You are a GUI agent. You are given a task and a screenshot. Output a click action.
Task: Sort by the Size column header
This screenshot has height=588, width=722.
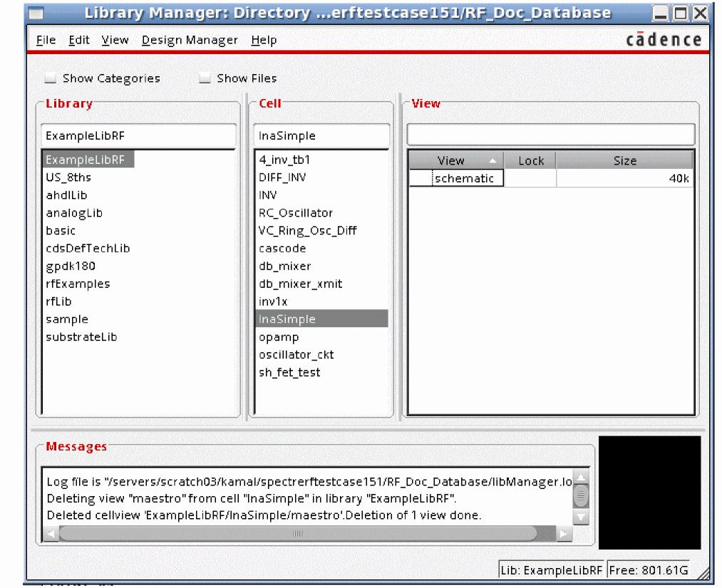tap(624, 160)
